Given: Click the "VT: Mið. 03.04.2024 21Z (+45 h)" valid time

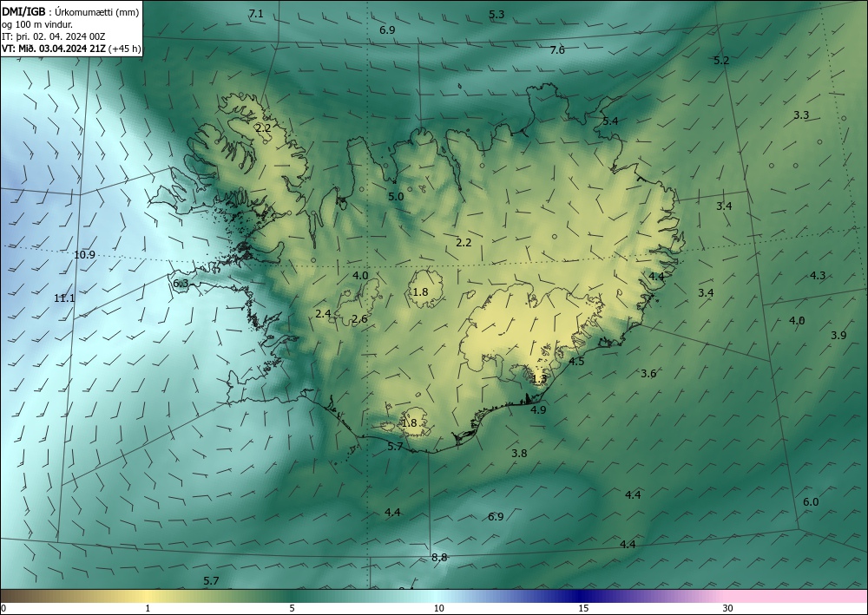Looking at the screenshot, I should (x=71, y=49).
